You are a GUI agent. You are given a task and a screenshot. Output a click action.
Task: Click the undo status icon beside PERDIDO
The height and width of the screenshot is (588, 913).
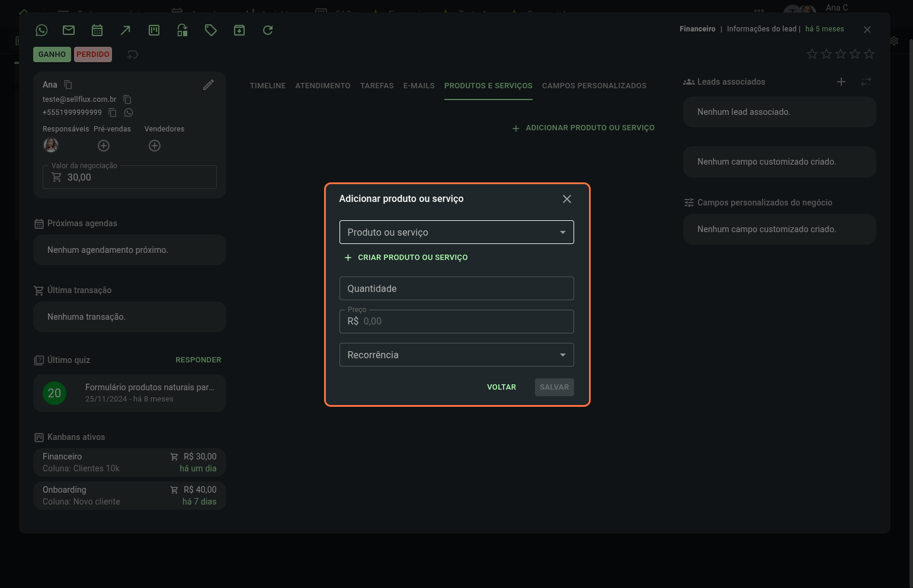click(x=133, y=54)
